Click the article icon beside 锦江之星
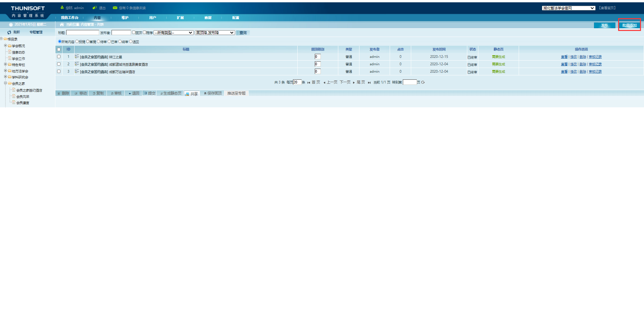The image size is (644, 323). pyautogui.click(x=77, y=57)
